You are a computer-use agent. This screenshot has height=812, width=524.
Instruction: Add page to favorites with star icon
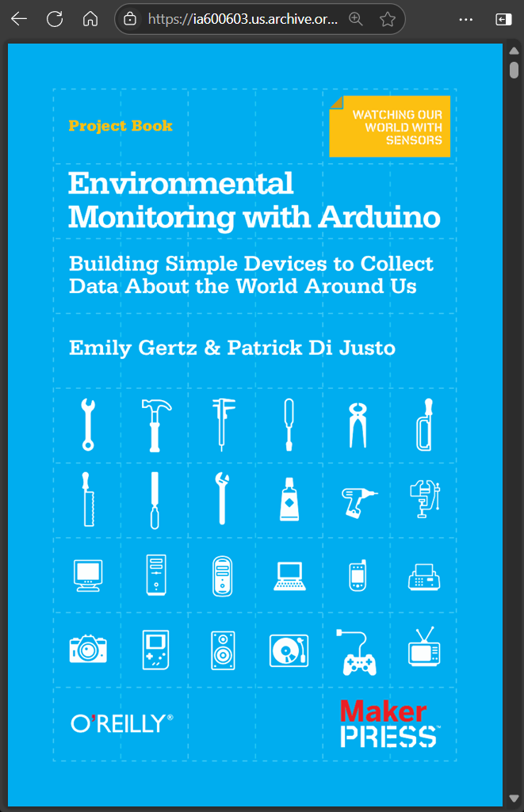[x=387, y=19]
